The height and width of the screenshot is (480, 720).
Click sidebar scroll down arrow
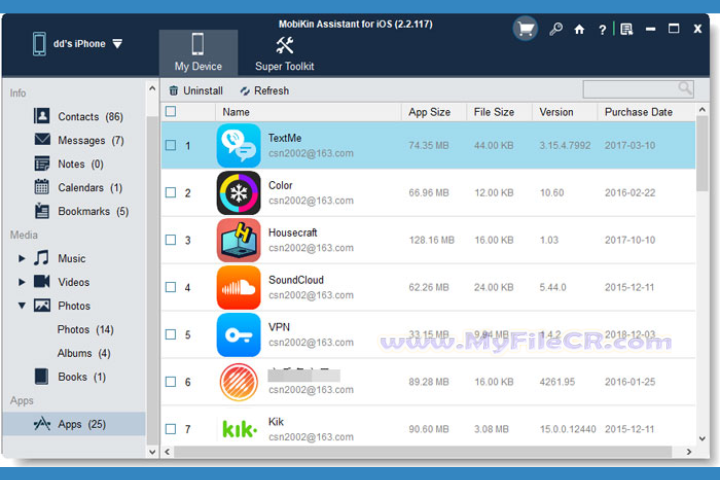(152, 452)
